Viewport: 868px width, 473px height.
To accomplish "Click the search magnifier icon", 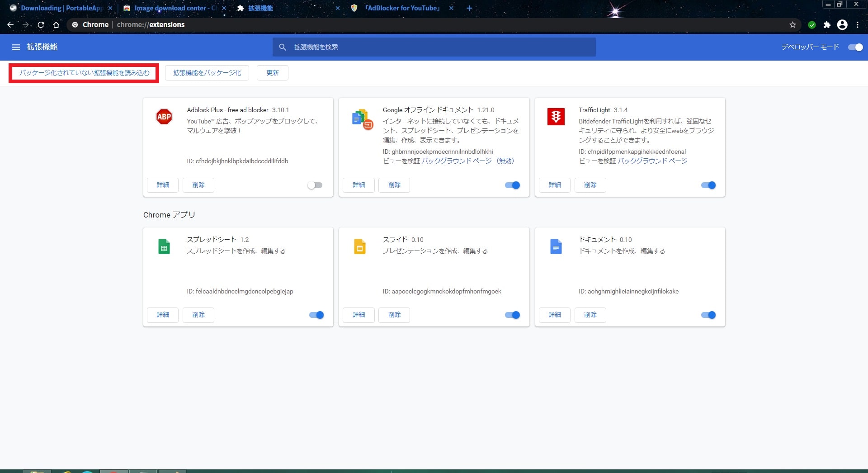I will (283, 47).
